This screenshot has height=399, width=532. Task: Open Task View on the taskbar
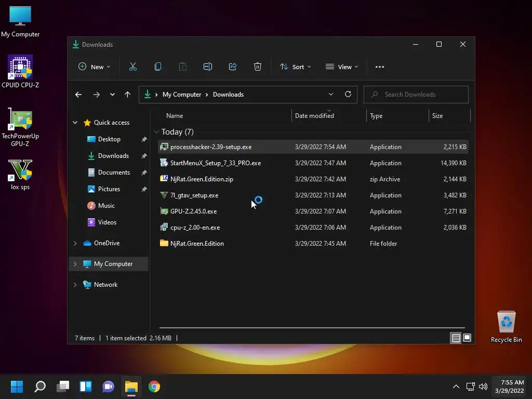pyautogui.click(x=63, y=387)
